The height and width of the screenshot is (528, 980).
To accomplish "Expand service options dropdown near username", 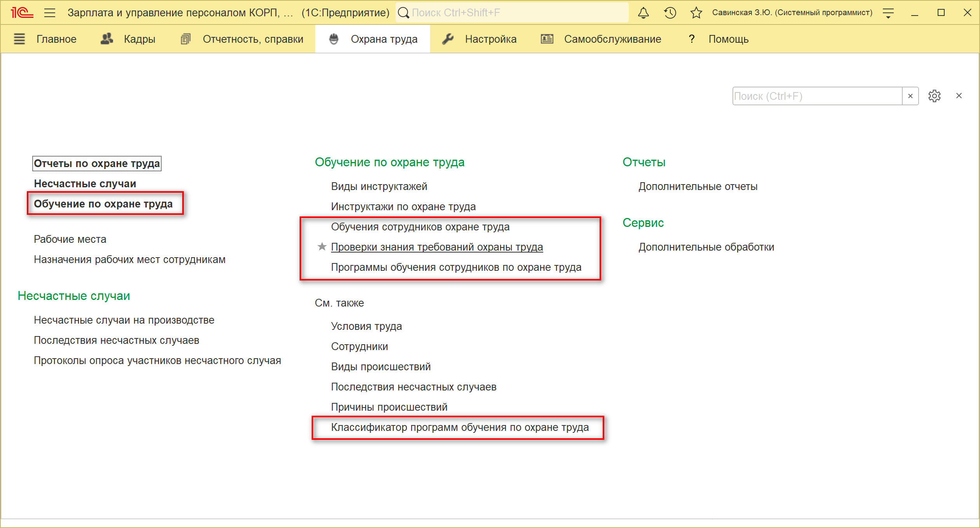I will pos(888,14).
